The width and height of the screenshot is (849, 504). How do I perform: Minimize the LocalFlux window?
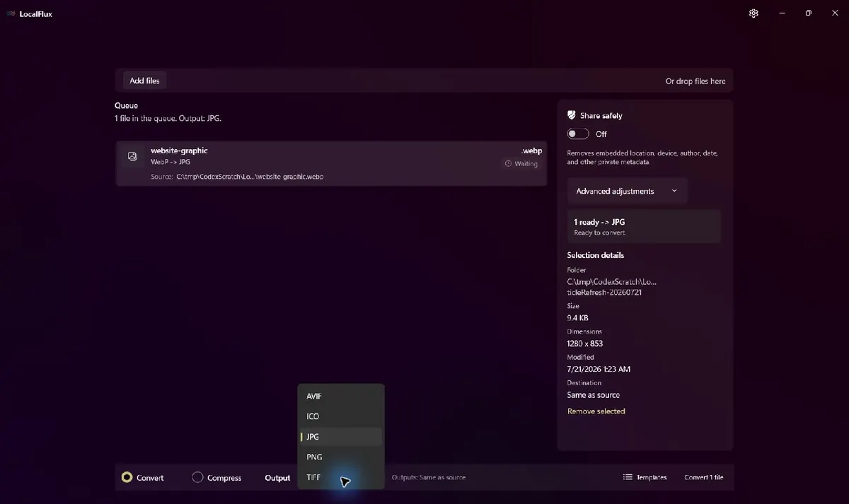(x=782, y=13)
